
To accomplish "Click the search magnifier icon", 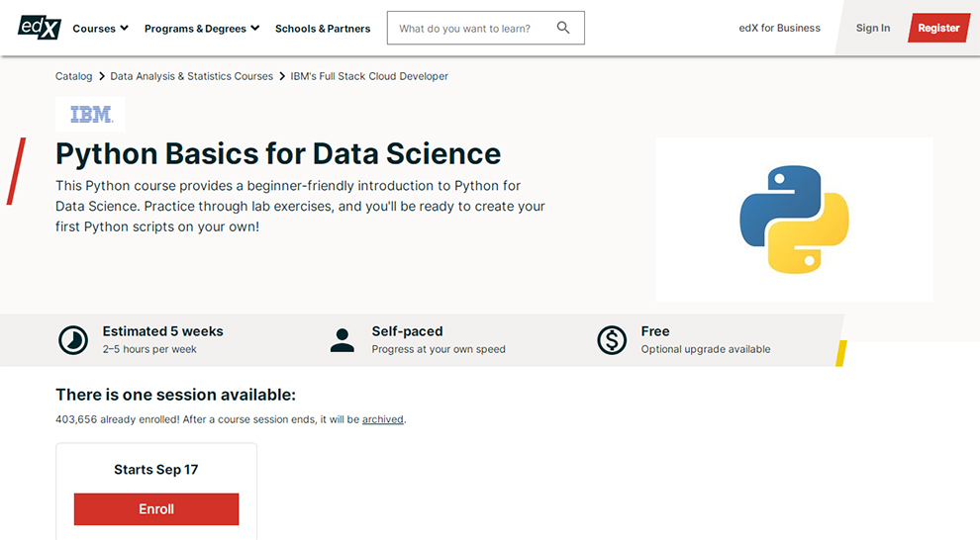I will pos(563,28).
